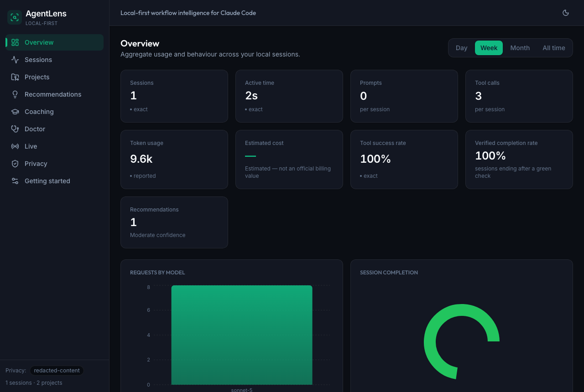
Task: Click the Sessions activity pulse icon
Action: pos(15,60)
